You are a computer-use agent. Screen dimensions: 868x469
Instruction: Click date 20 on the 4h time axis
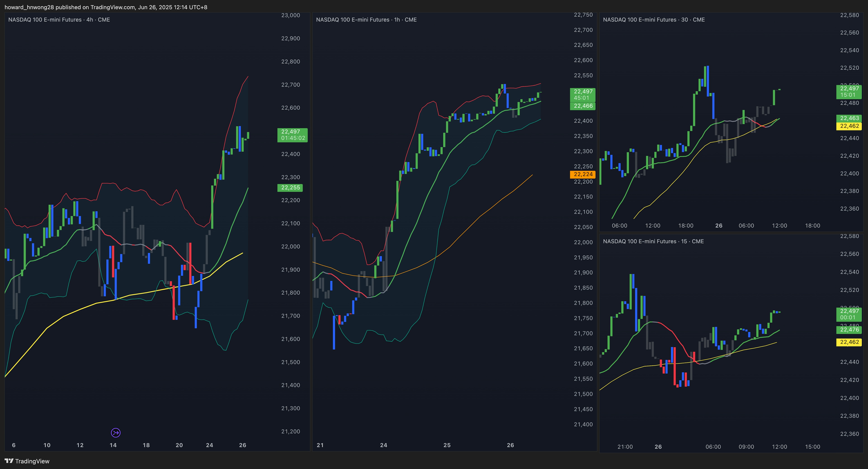click(179, 445)
